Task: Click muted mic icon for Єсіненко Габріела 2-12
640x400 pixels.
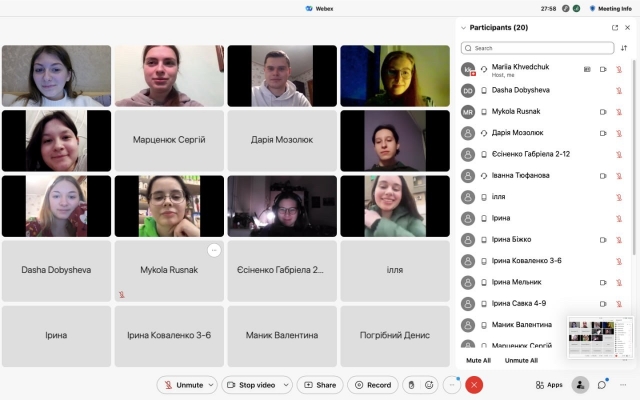Action: 619,155
